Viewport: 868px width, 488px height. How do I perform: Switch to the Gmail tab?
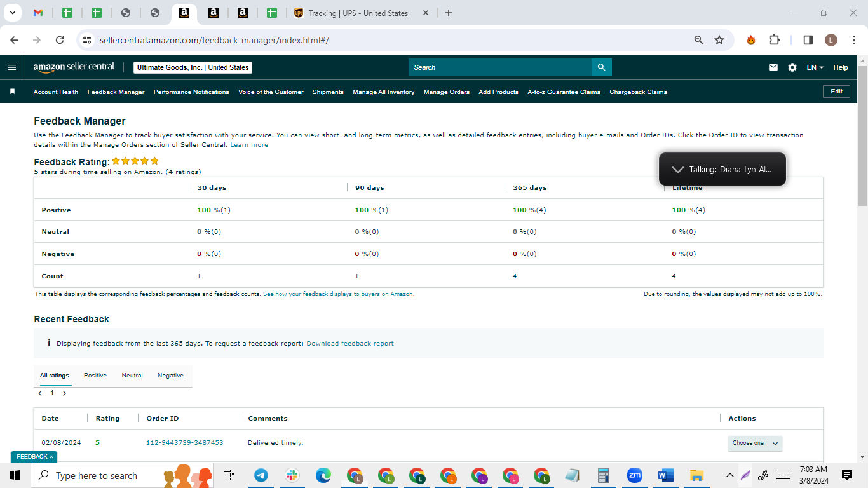click(x=37, y=13)
